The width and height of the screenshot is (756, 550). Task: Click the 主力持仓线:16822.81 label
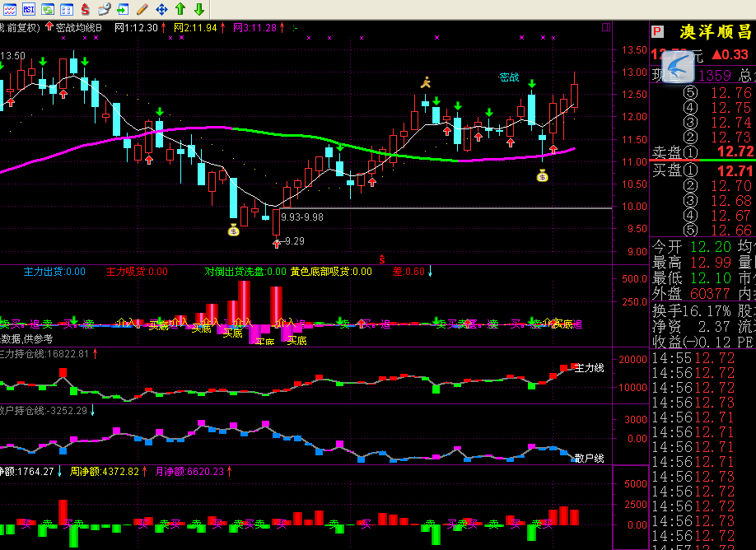[x=44, y=354]
